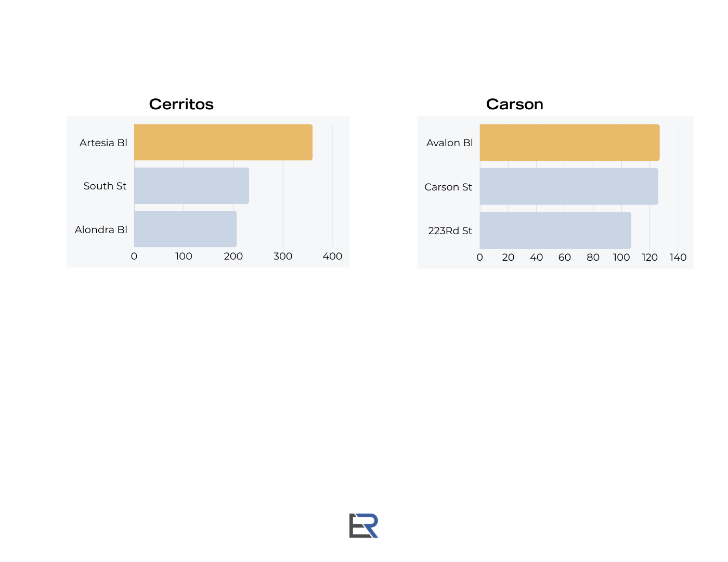
Task: Click the 140 tick label in Carson chart
Action: tap(678, 257)
